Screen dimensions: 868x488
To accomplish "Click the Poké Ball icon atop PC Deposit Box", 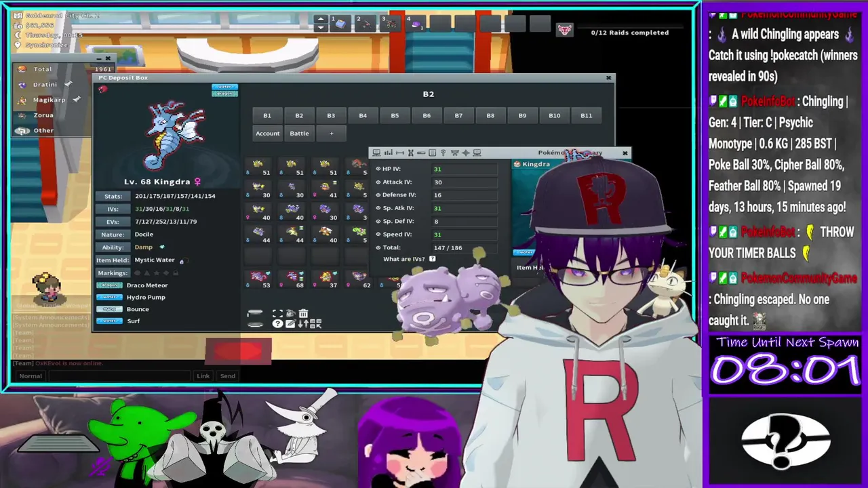I will coord(102,89).
